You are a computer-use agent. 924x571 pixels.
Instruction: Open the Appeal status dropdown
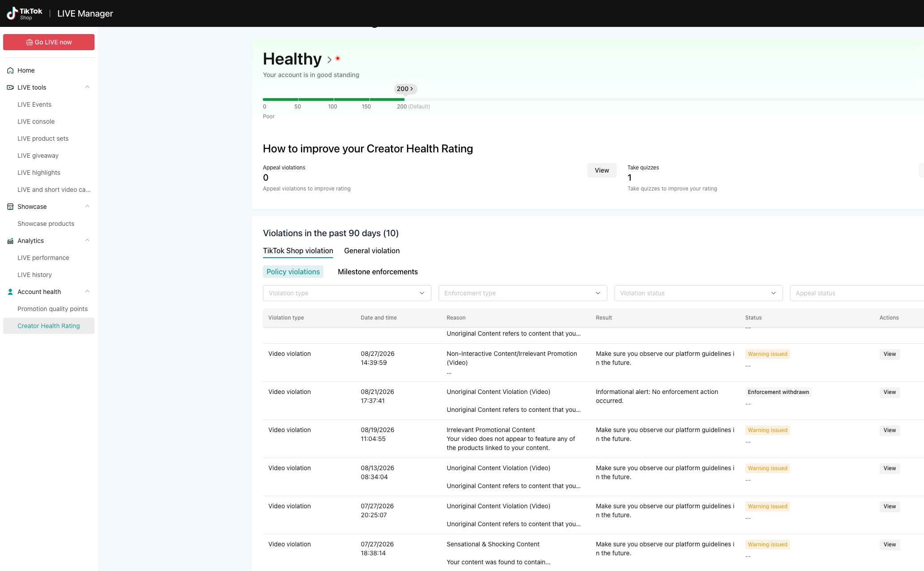click(856, 293)
